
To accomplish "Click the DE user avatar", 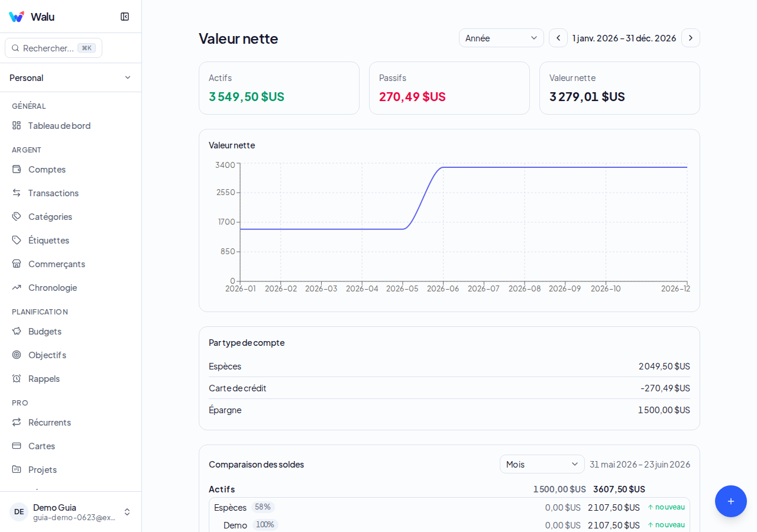I will (19, 512).
